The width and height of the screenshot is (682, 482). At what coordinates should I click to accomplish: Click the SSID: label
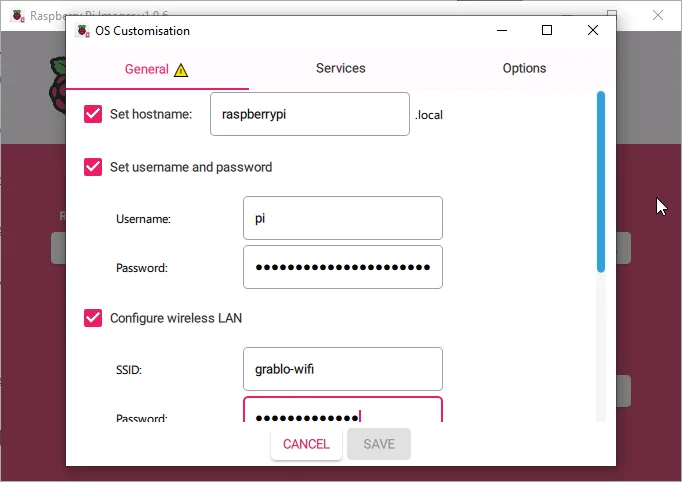pyautogui.click(x=129, y=370)
